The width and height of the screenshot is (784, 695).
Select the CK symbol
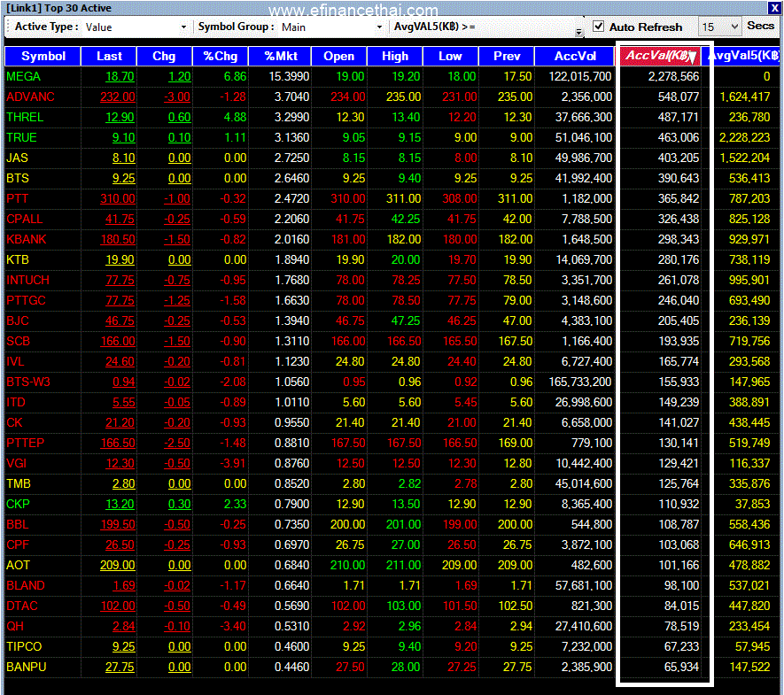[14, 422]
